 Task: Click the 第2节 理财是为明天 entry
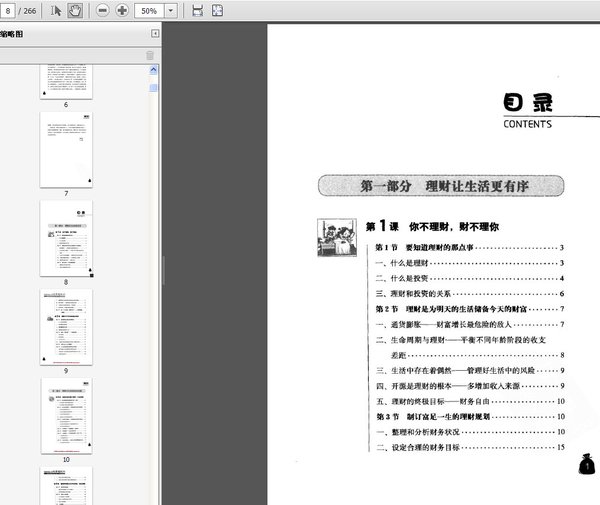click(470, 309)
